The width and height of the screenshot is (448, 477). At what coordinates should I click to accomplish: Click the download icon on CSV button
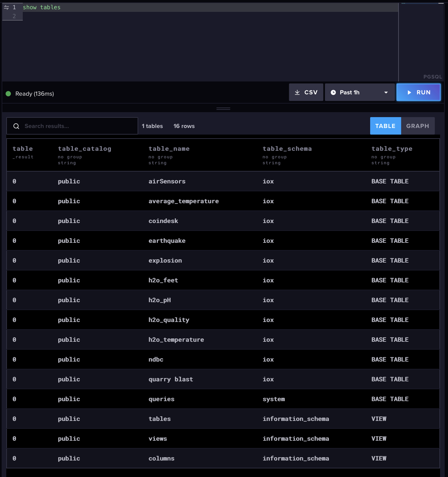click(298, 92)
